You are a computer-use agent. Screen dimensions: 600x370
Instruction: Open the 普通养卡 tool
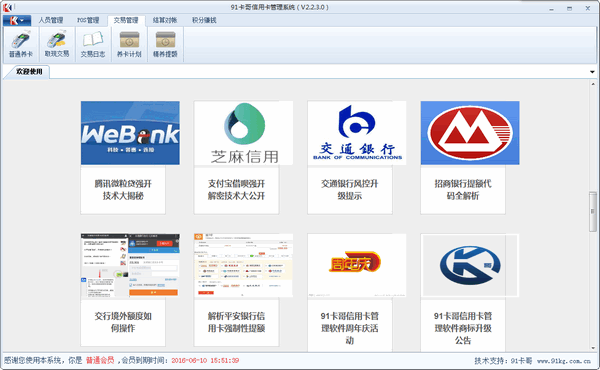tap(21, 44)
